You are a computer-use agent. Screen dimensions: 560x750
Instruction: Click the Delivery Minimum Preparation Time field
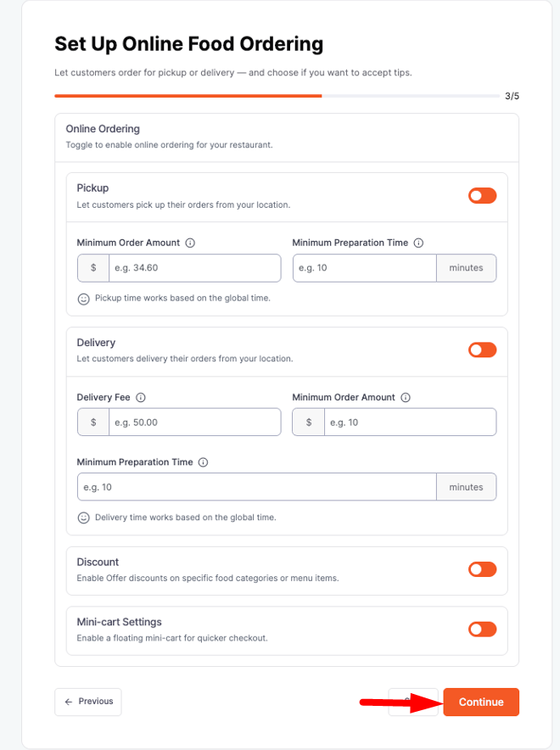256,487
